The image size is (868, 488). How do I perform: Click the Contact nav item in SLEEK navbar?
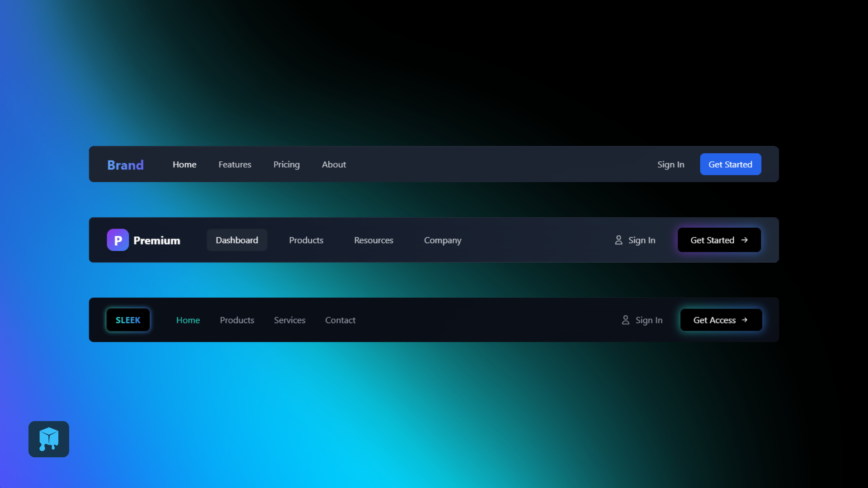pyautogui.click(x=340, y=320)
